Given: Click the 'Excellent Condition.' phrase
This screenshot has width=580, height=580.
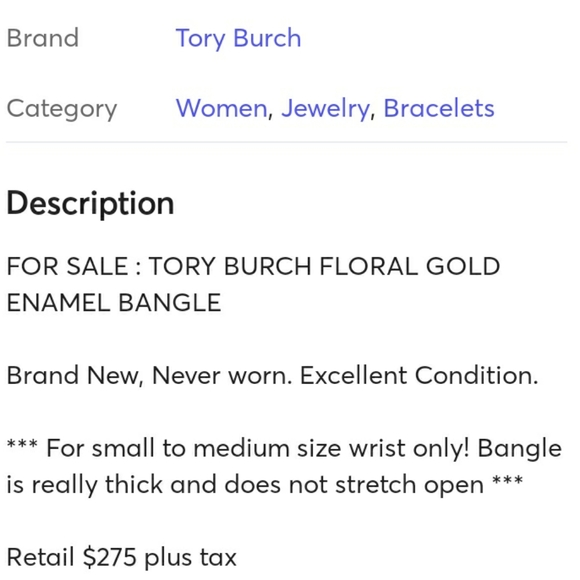Looking at the screenshot, I should [419, 375].
